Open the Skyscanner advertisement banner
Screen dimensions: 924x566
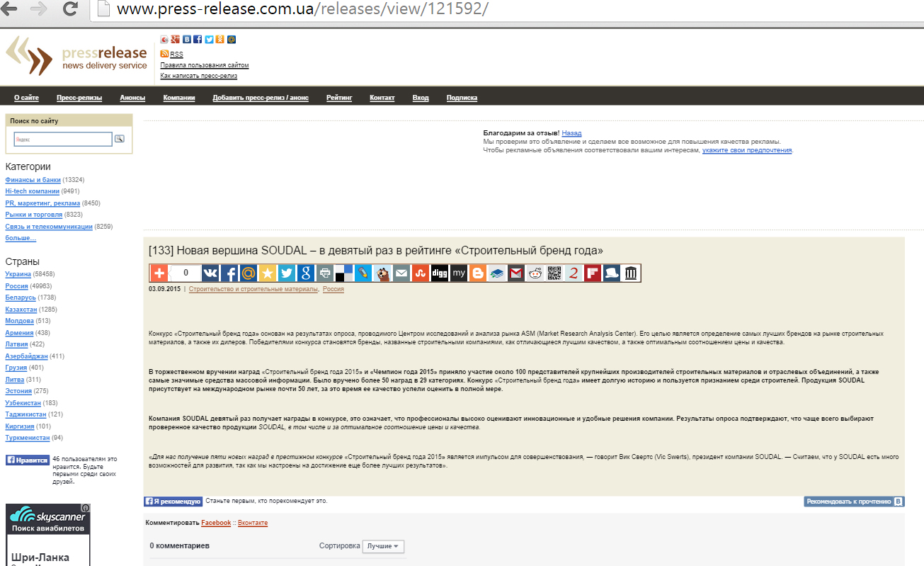click(48, 535)
